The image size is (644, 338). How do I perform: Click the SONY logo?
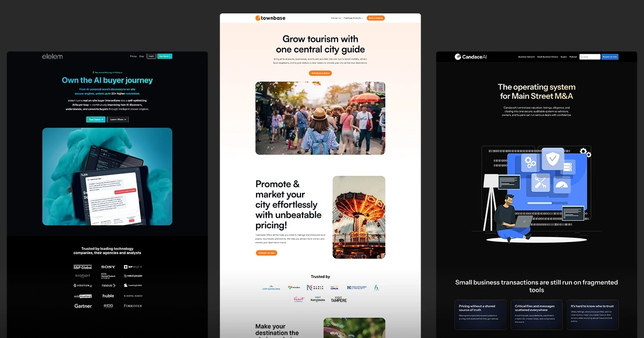[108, 267]
